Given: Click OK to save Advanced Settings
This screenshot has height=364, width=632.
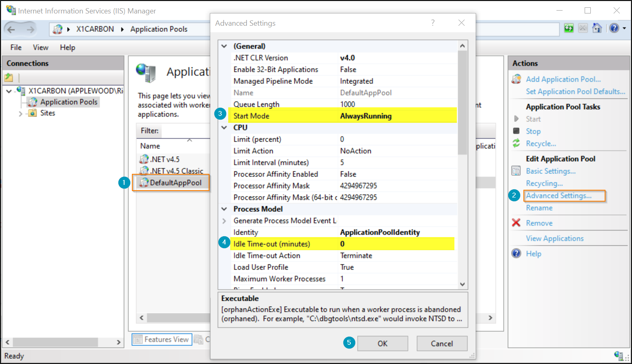Looking at the screenshot, I should pos(382,343).
